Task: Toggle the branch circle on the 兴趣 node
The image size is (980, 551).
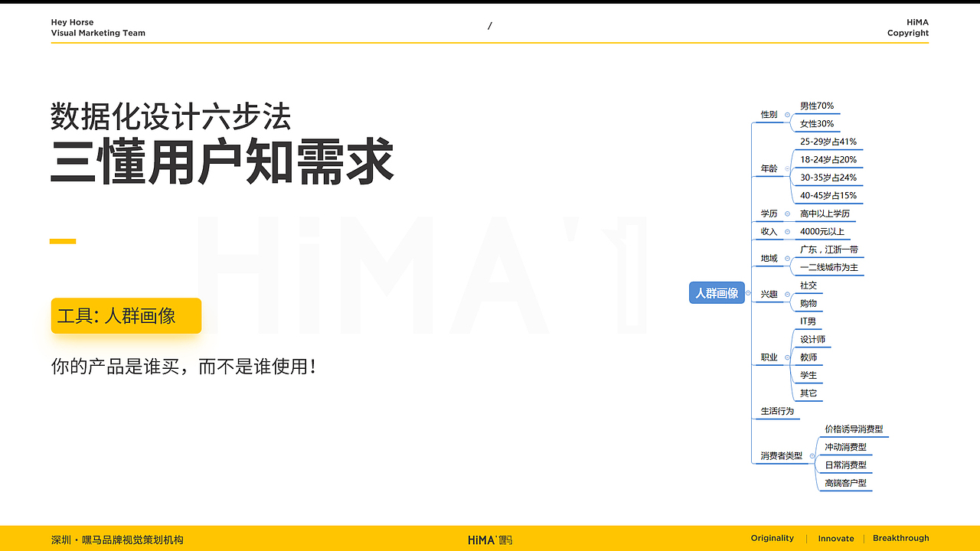Action: pos(788,294)
